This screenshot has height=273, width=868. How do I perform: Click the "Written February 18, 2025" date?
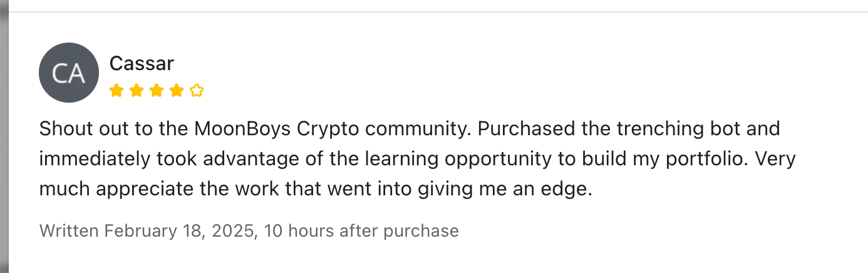[147, 231]
